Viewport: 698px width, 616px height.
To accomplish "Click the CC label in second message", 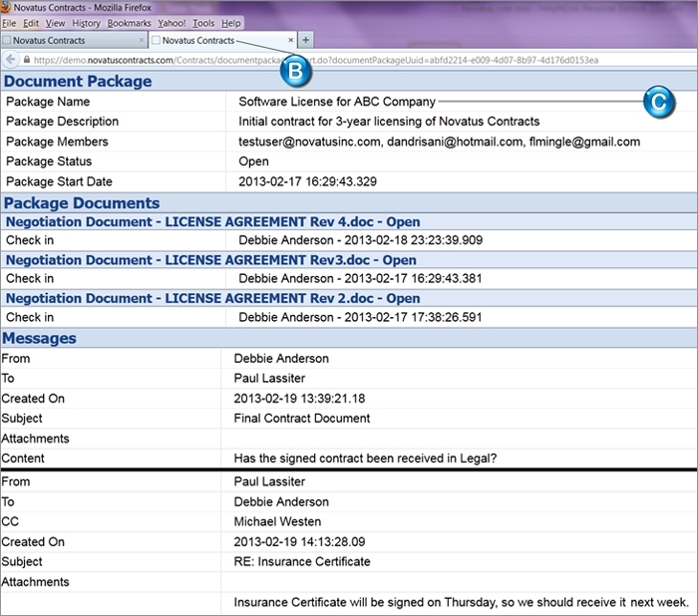I will click(x=10, y=521).
